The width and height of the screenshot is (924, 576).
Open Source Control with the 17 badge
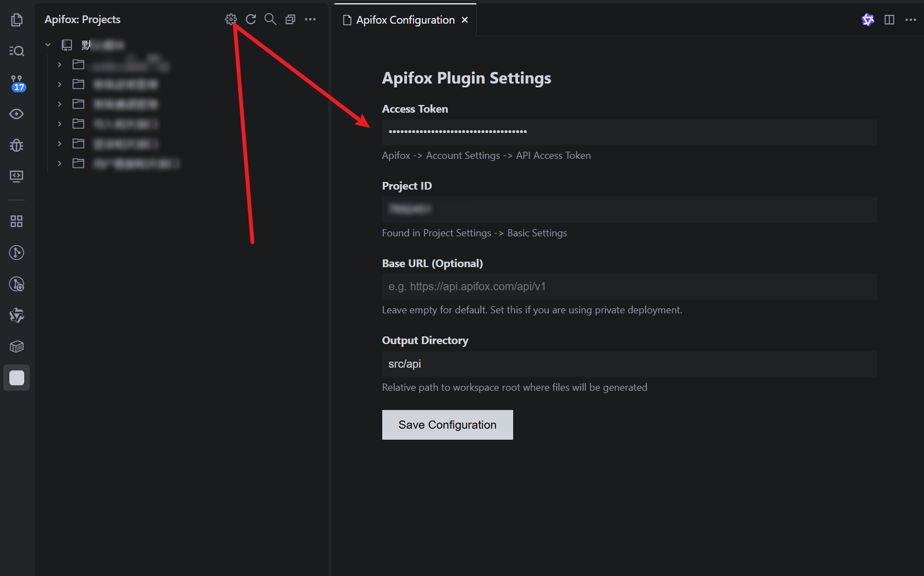click(16, 83)
